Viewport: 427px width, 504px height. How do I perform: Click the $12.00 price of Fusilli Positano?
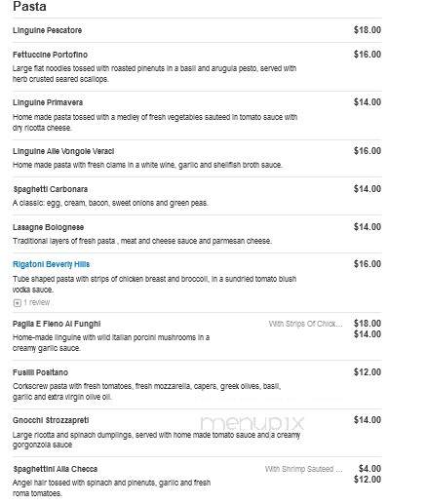point(368,372)
